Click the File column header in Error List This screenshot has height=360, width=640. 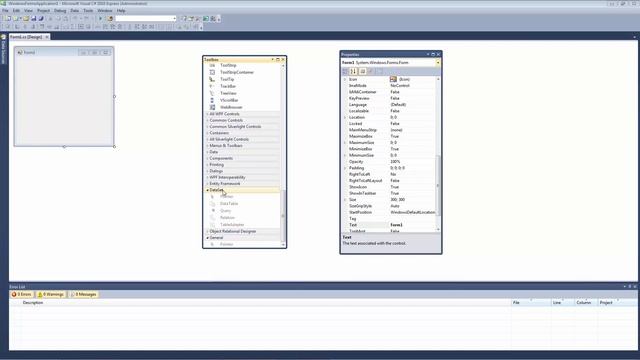pyautogui.click(x=531, y=303)
